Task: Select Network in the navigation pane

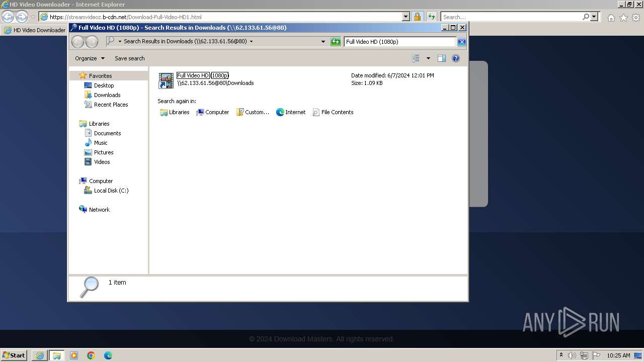Action: [99, 210]
